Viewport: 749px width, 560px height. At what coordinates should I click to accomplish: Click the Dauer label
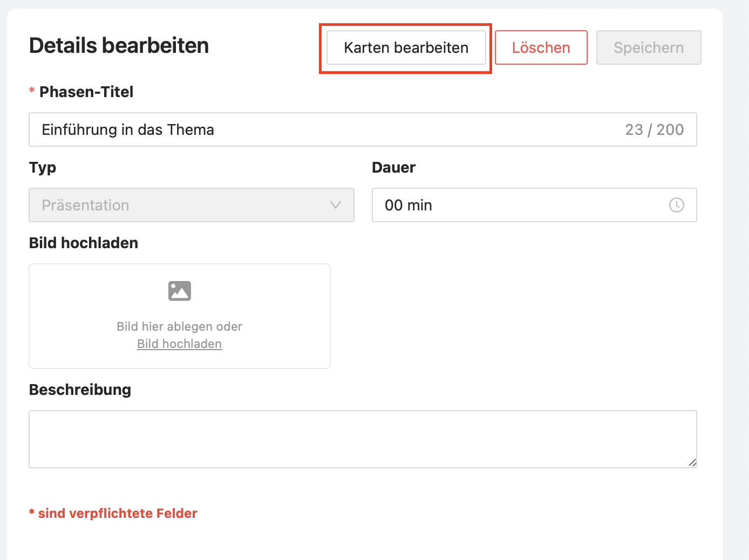[394, 167]
